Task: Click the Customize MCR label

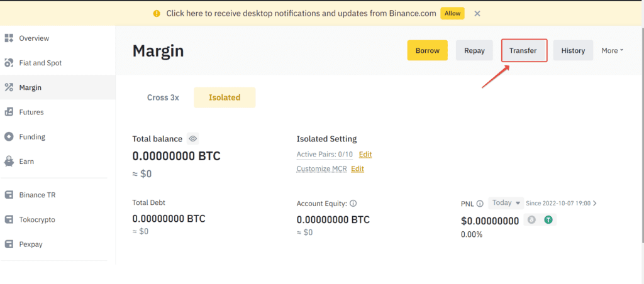Action: tap(321, 168)
